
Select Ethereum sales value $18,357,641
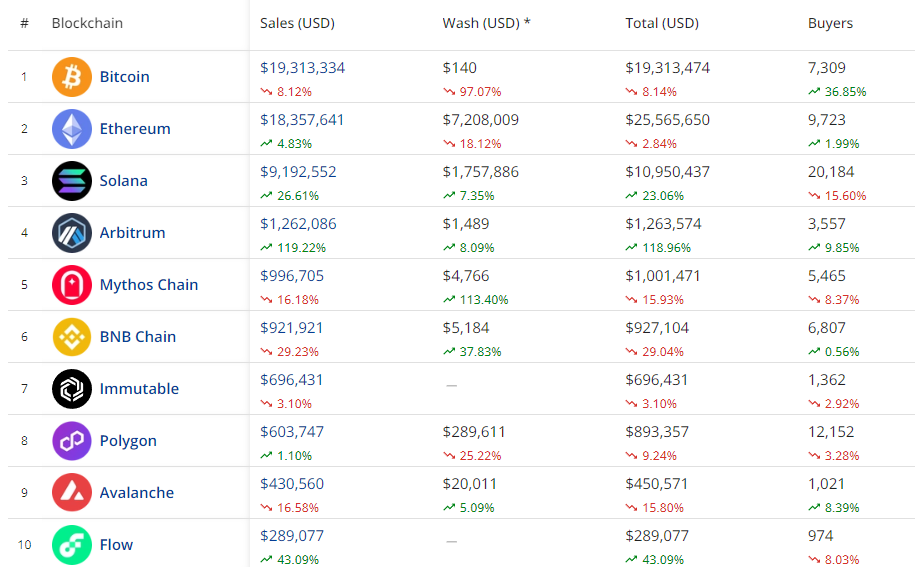302,120
